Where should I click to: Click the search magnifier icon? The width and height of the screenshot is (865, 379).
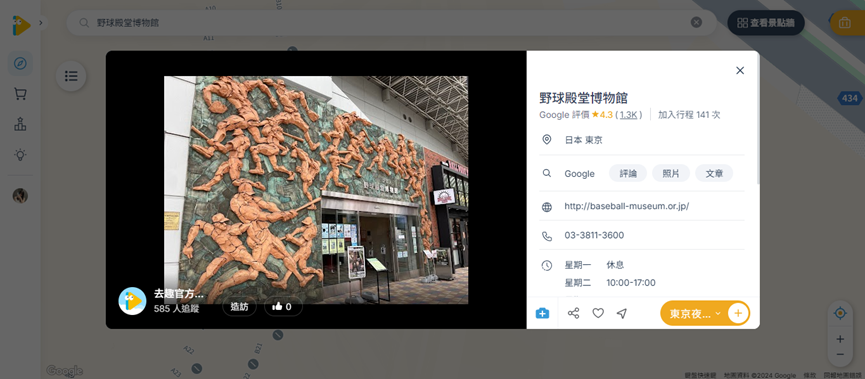click(84, 23)
